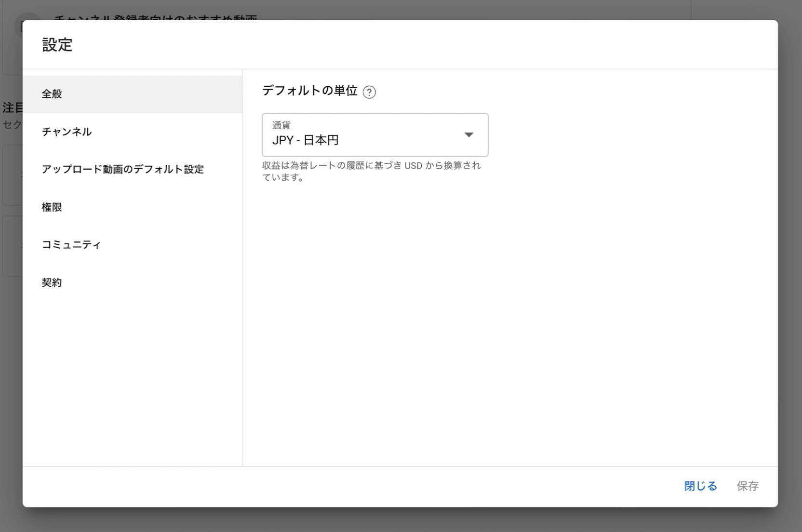This screenshot has height=532, width=802.
Task: Open the 権限 settings page
Action: click(x=52, y=207)
